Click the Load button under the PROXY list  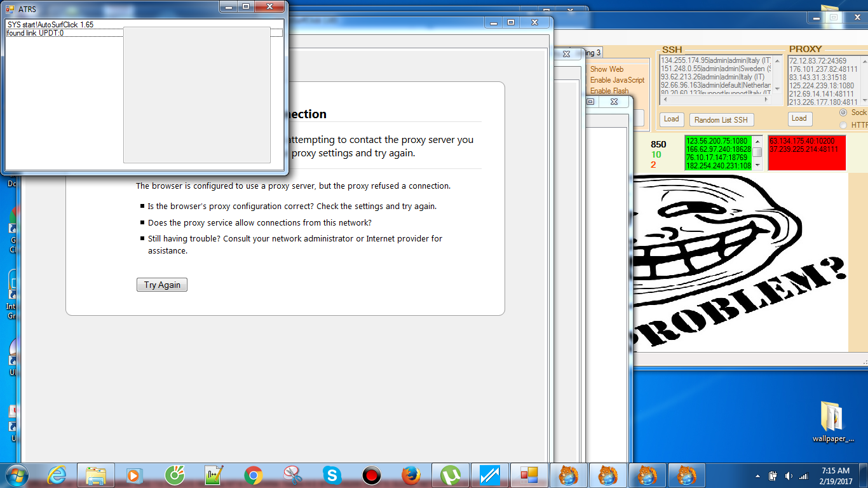coord(799,118)
